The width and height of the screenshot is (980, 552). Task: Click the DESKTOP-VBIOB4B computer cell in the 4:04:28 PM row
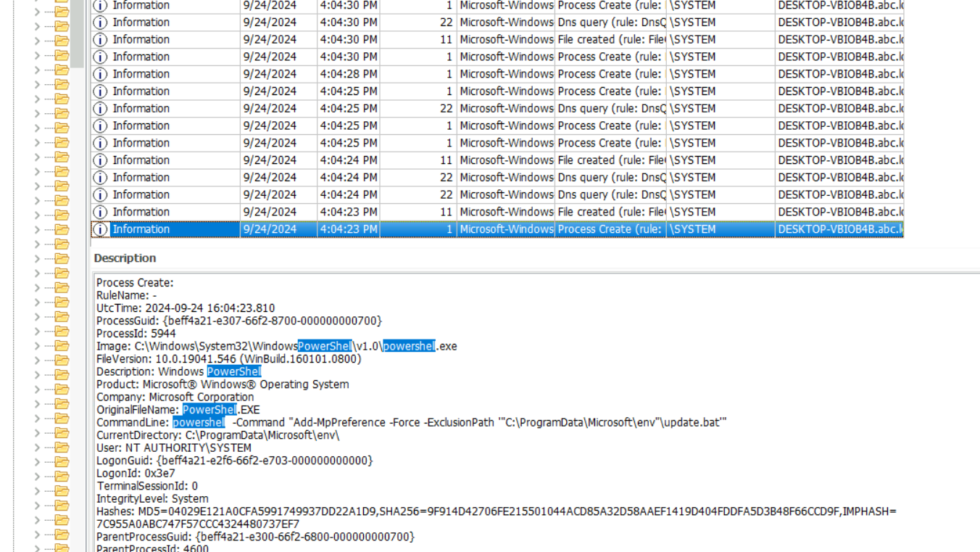(x=839, y=74)
